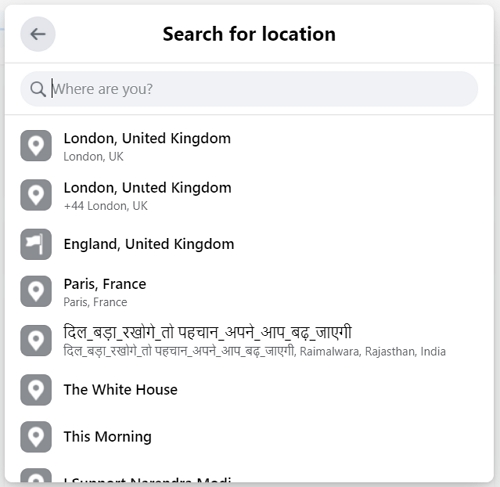Click the partially visible Narendra Modi entry

click(x=249, y=475)
